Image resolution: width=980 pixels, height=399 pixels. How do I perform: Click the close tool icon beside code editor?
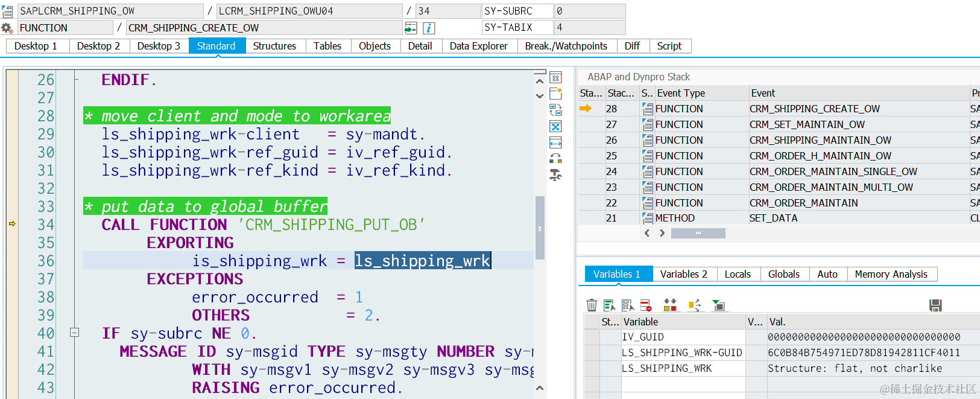click(555, 78)
